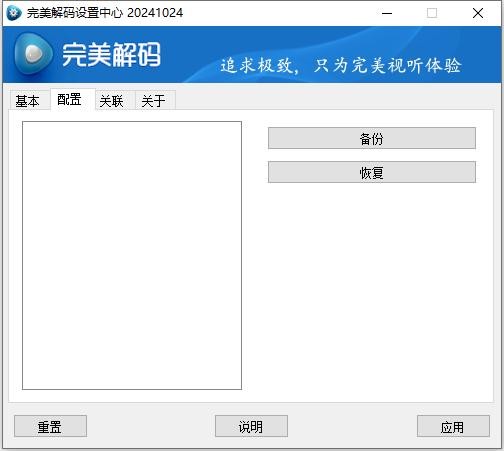Click the 重置 button
This screenshot has height=451, width=504.
click(50, 426)
